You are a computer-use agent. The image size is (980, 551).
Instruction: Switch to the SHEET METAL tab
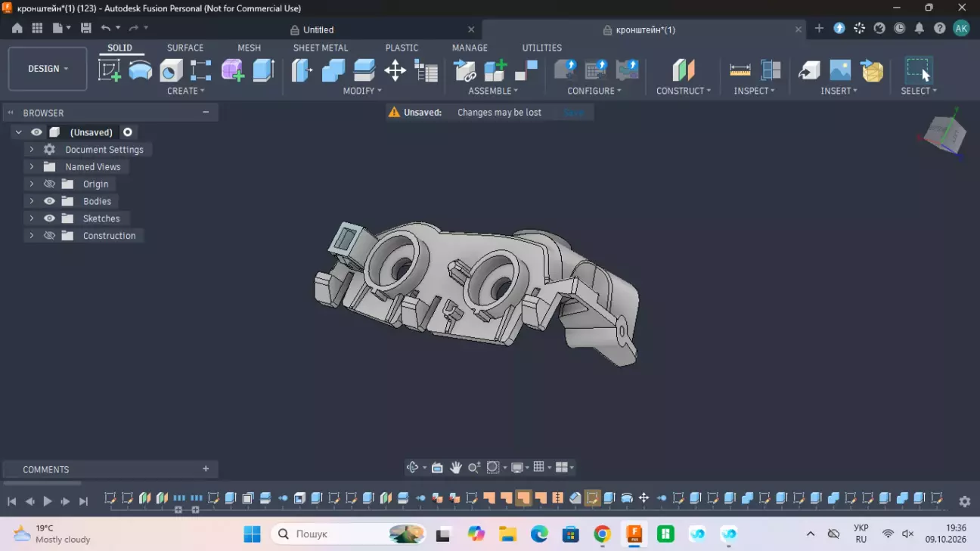pyautogui.click(x=321, y=48)
